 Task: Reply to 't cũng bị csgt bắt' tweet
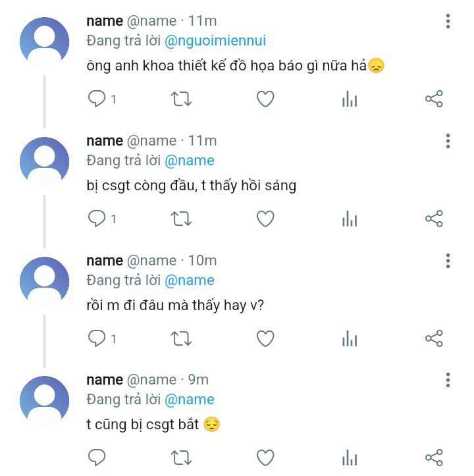97,458
